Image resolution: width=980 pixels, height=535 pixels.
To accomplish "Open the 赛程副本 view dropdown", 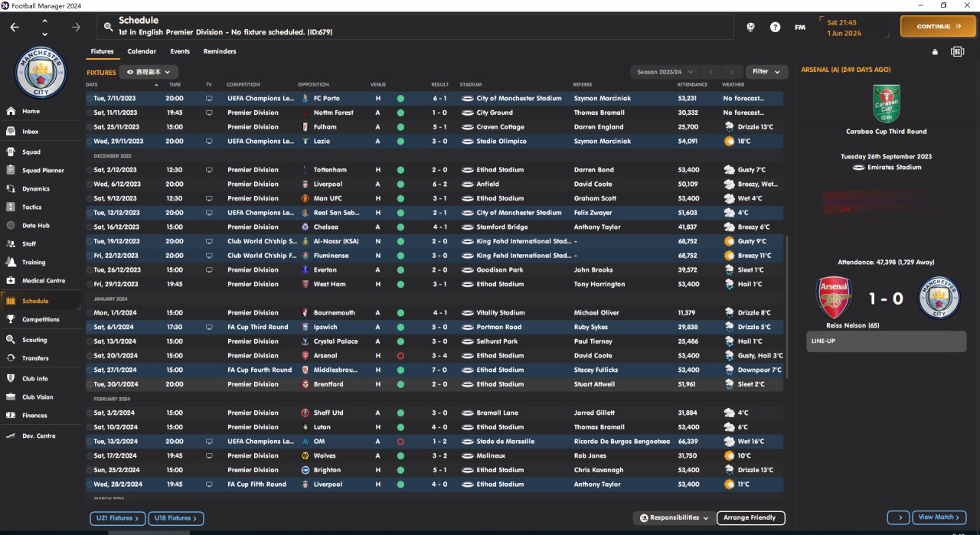I will pyautogui.click(x=149, y=72).
